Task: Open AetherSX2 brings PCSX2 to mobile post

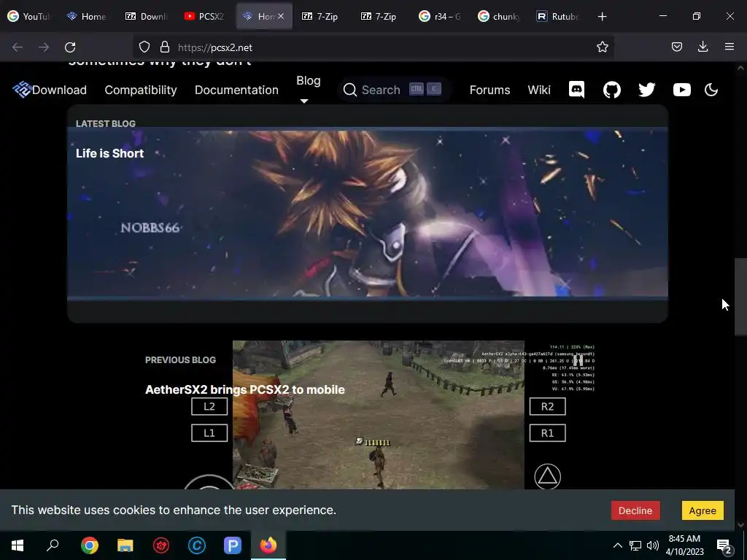Action: tap(245, 389)
